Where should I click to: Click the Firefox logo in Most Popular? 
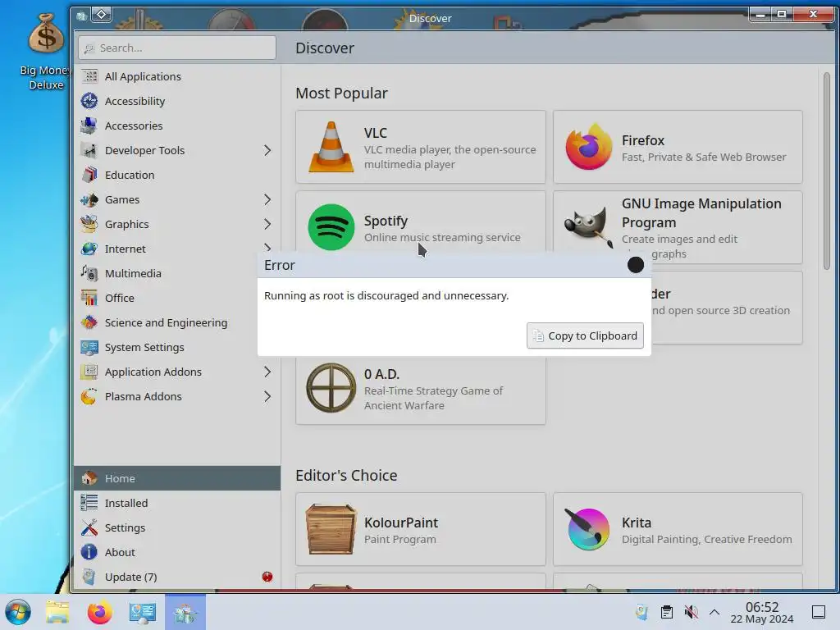pos(588,147)
